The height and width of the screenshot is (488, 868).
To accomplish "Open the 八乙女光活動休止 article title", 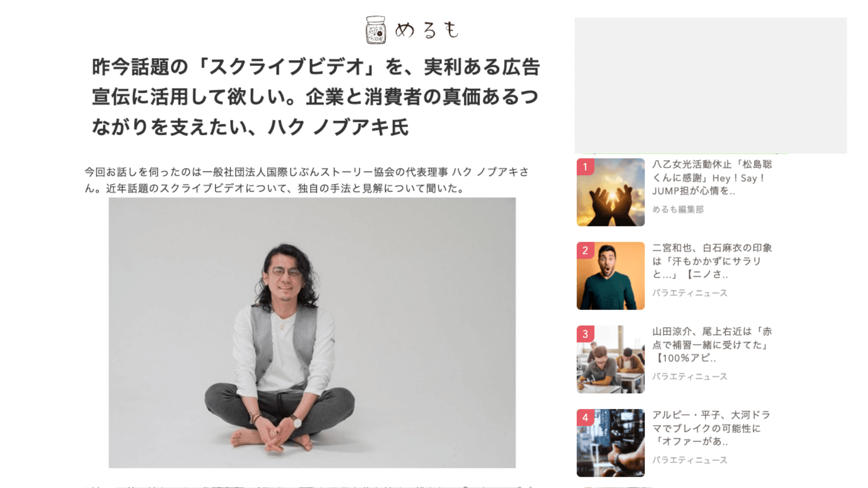I will point(712,178).
